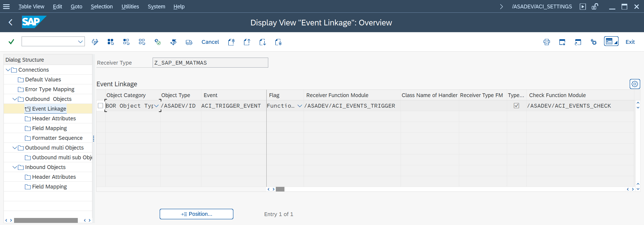Select the row checkbox for /ASADEV/ID

click(100, 106)
